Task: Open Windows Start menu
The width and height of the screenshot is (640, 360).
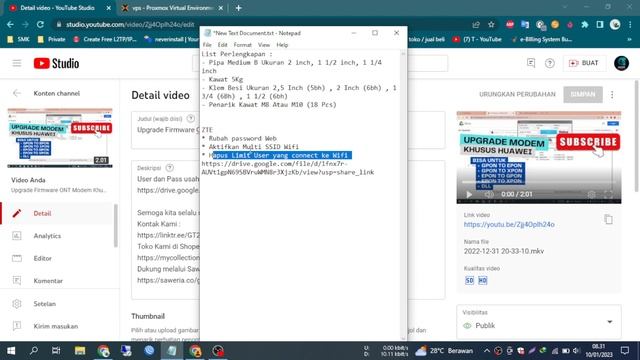Action: tap(11, 351)
